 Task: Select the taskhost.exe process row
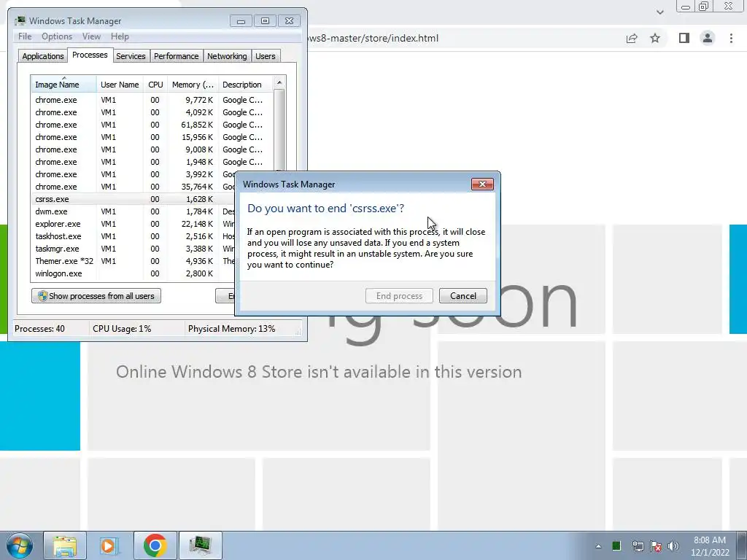pos(133,236)
